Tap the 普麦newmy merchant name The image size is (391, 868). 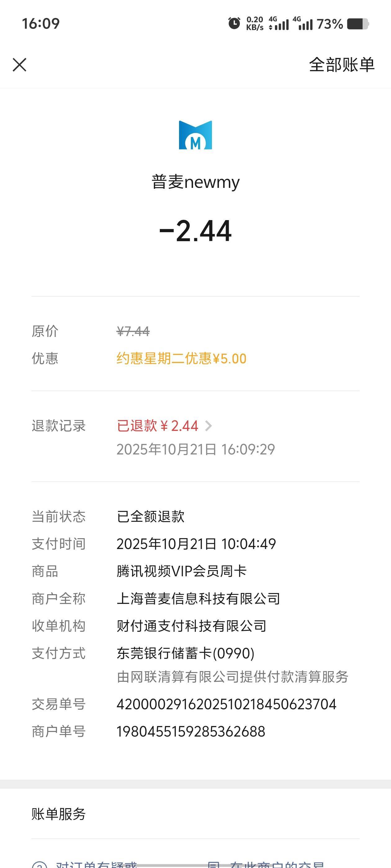pyautogui.click(x=195, y=182)
